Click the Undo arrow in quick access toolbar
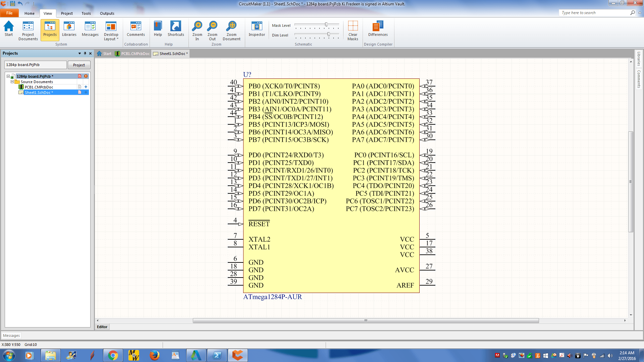The image size is (644, 362). coord(20,4)
